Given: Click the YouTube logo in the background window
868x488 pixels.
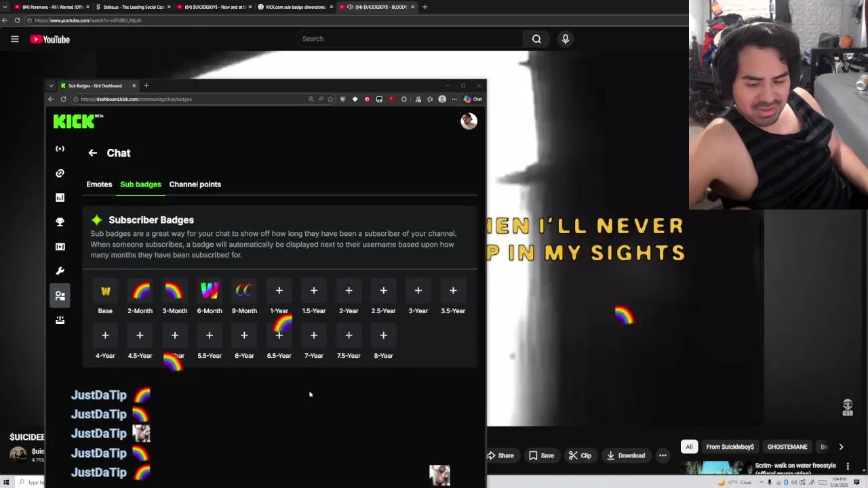Looking at the screenshot, I should coord(50,39).
